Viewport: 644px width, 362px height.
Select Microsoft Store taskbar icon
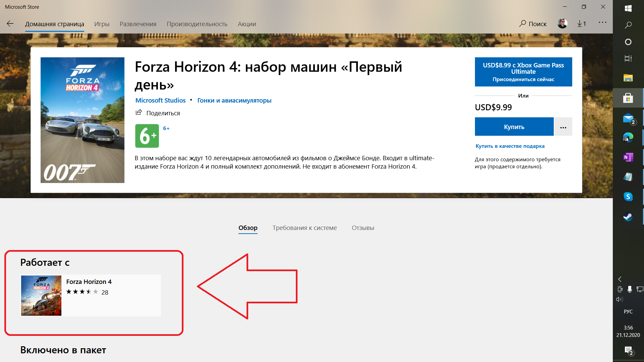pos(628,98)
